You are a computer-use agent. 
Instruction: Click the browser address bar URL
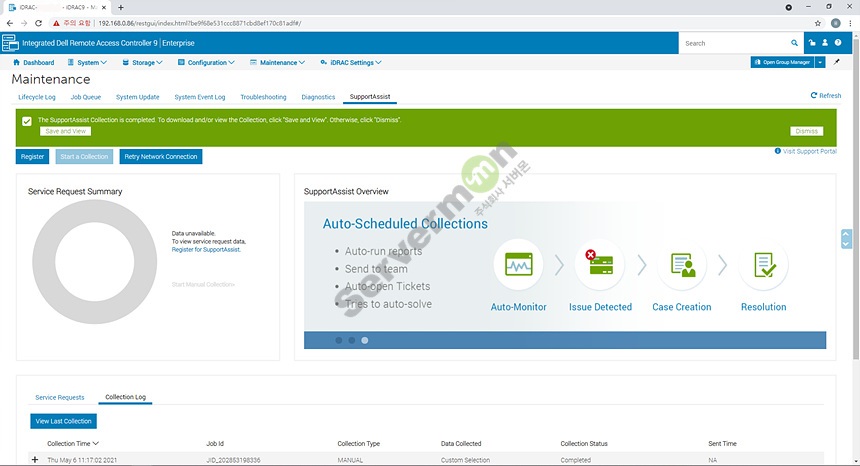[200, 23]
